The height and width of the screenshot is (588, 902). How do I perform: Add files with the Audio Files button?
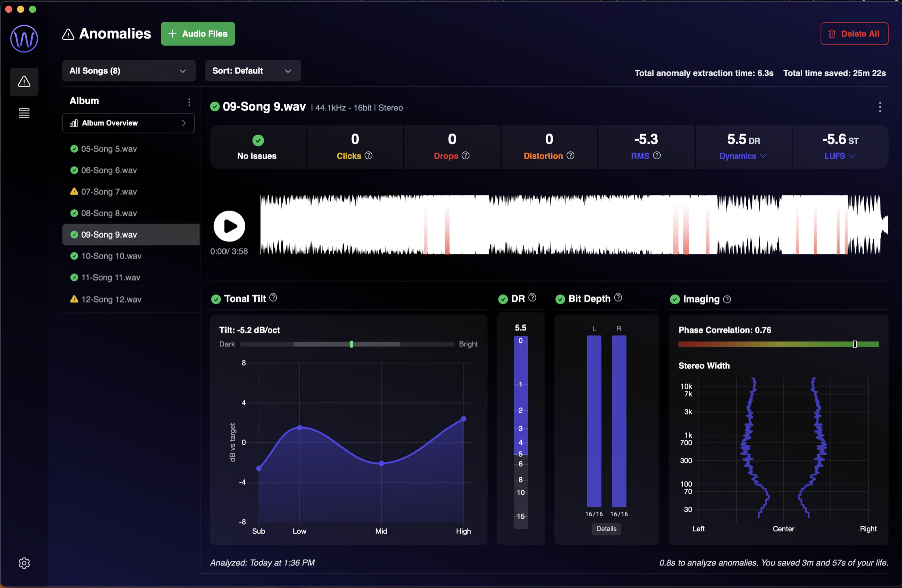click(x=198, y=34)
